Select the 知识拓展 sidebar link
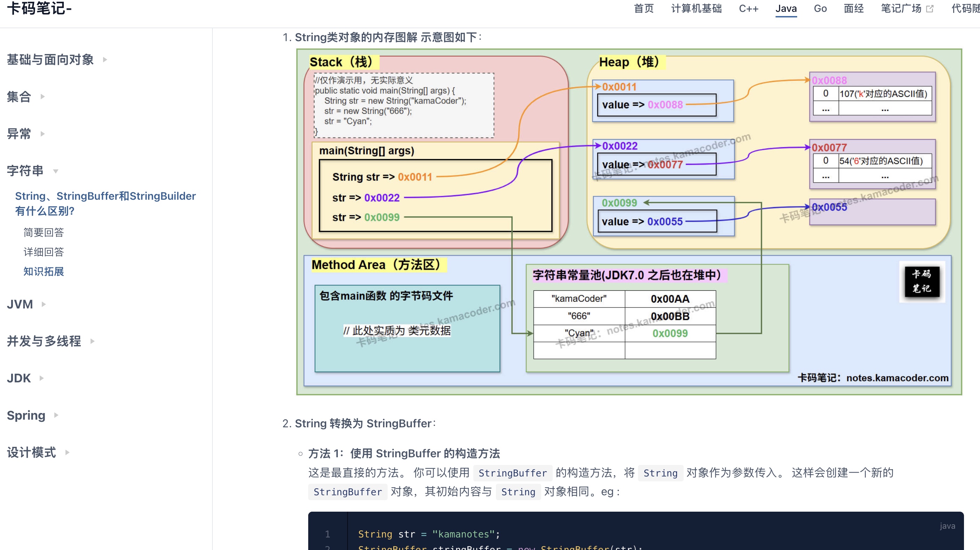This screenshot has height=550, width=980. coord(44,272)
